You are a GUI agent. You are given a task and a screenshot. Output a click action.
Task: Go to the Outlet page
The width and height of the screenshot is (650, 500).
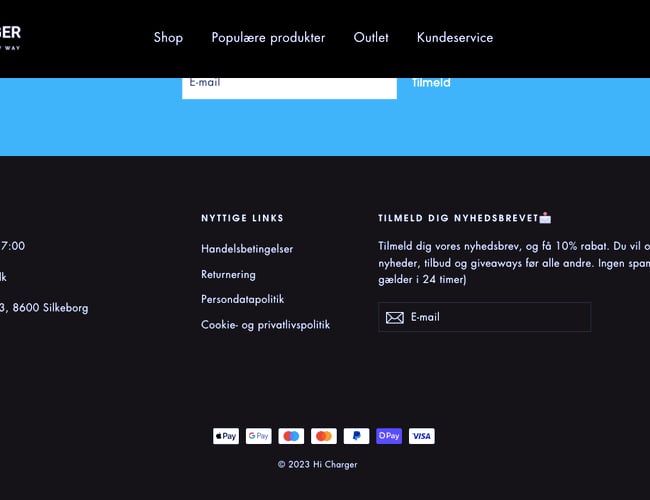[x=371, y=37]
